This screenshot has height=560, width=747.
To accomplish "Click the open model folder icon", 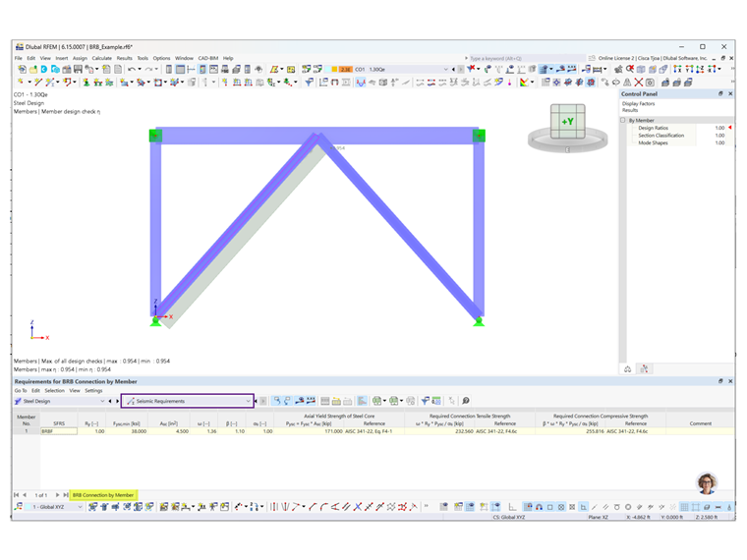I will point(33,69).
